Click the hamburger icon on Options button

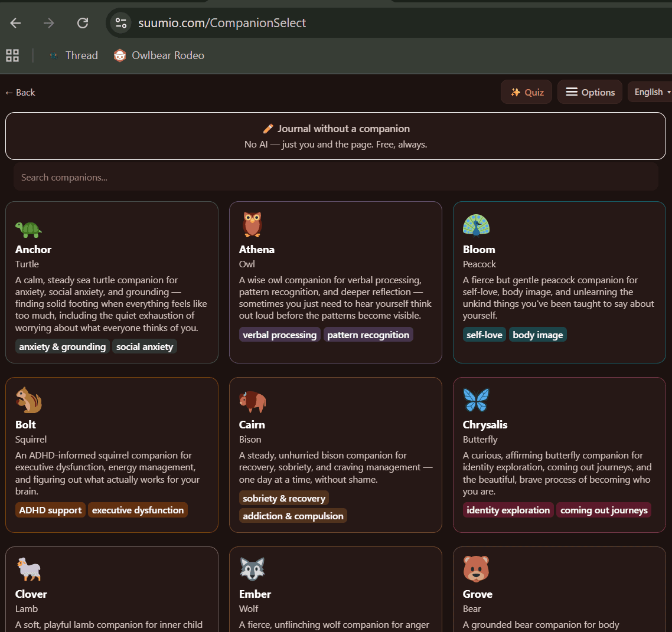(572, 91)
